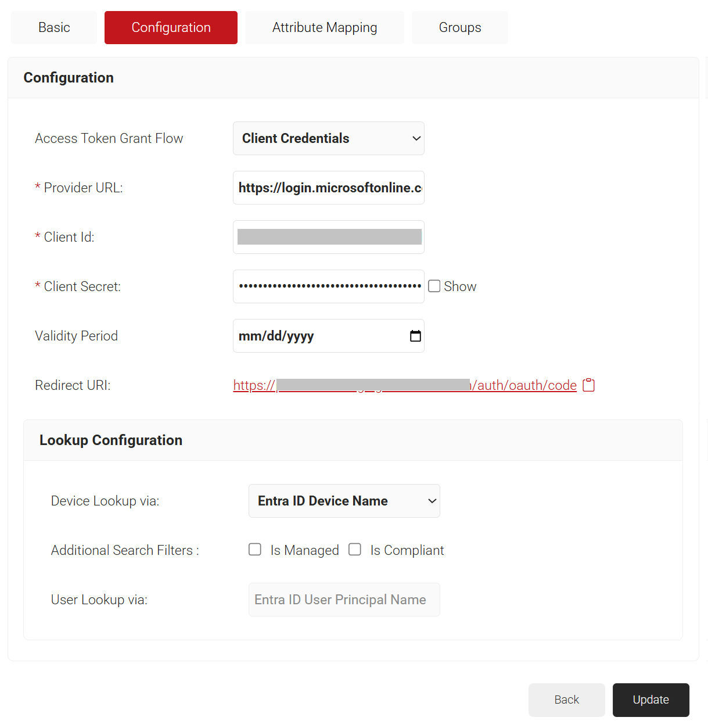
Task: Click the User Lookup via field
Action: (344, 600)
